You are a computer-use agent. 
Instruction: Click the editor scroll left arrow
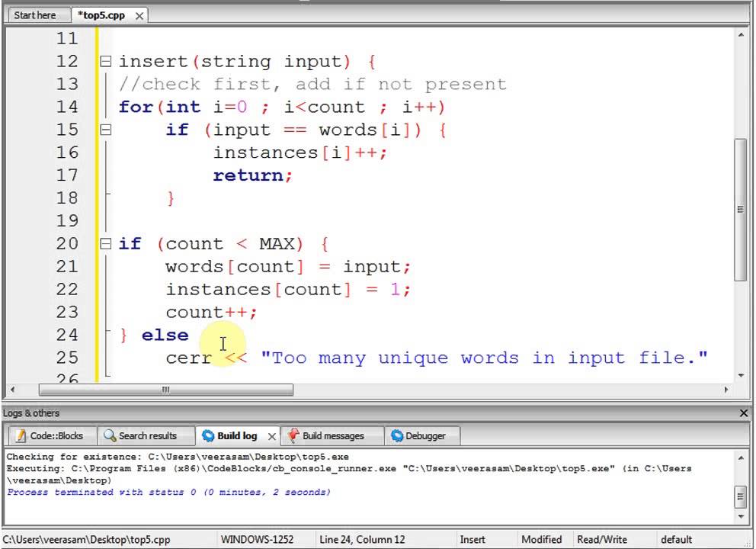click(12, 390)
